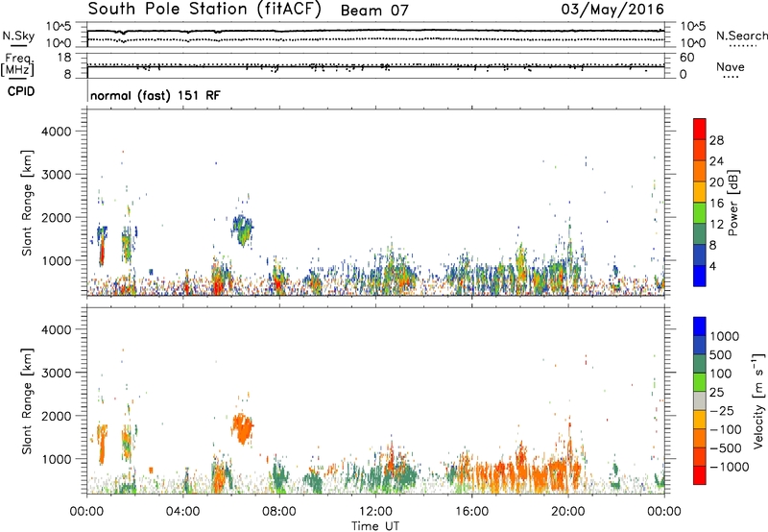
Task: Click the '08:00' time tick label
Action: tap(279, 512)
